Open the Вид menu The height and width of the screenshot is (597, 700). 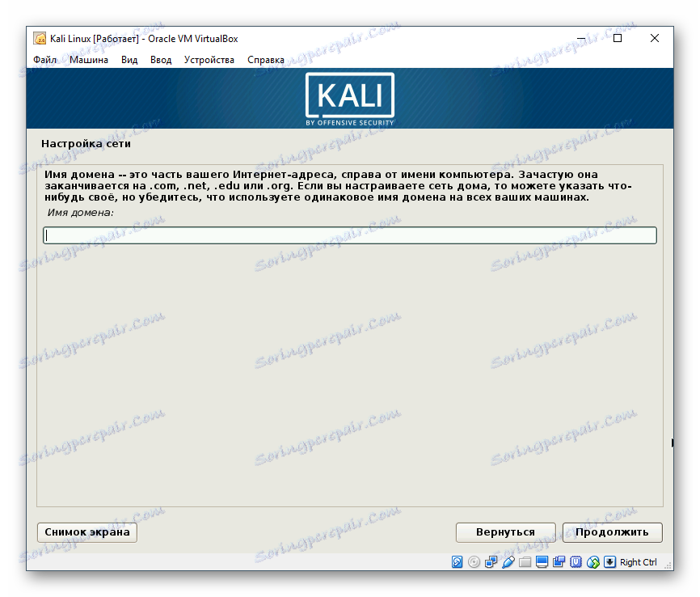[x=129, y=60]
